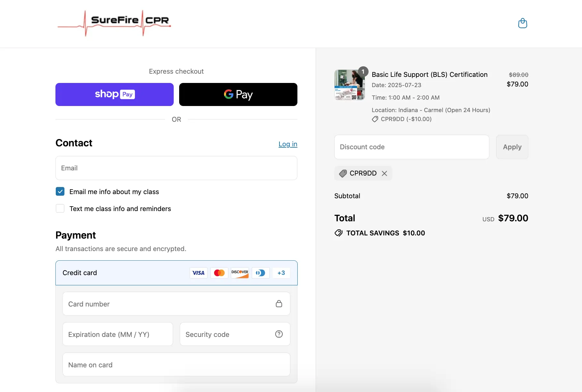Focus the Discount code field
582x392 pixels.
pos(412,147)
